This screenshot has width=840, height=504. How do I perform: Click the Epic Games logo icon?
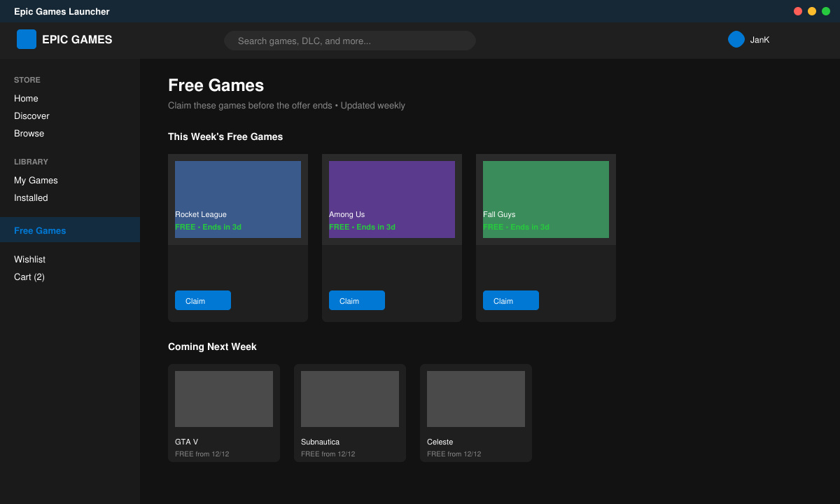[x=27, y=39]
